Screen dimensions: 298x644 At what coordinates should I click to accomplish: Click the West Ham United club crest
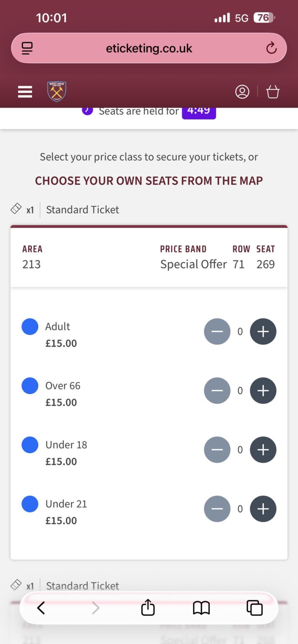point(56,91)
